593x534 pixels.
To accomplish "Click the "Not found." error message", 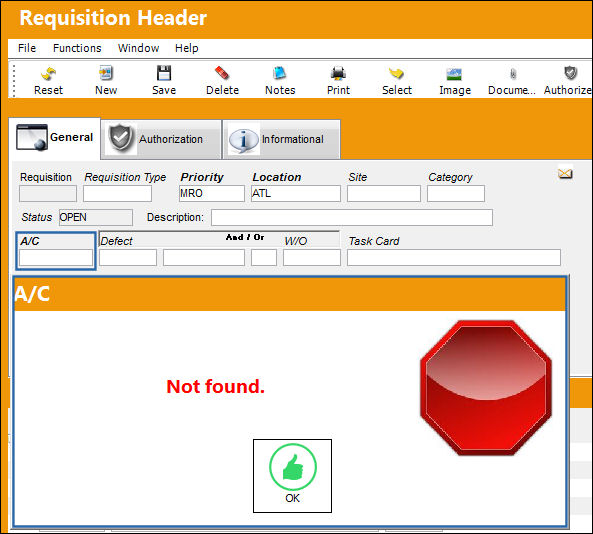I will [216, 387].
